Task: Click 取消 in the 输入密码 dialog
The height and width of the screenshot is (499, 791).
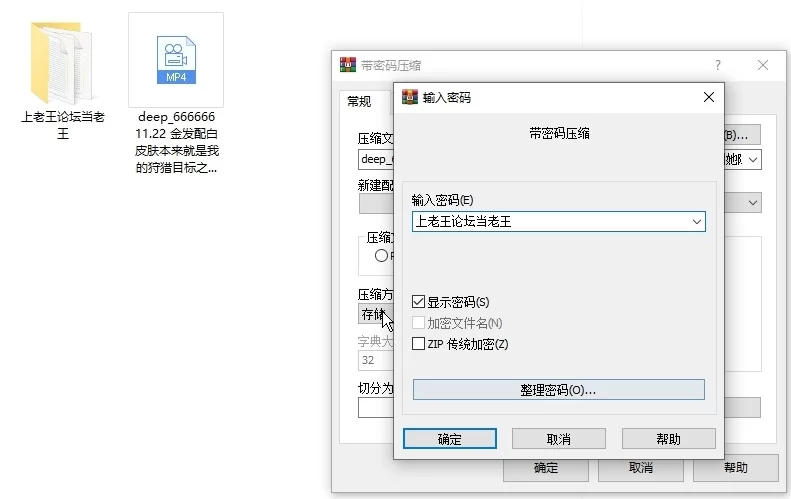Action: [x=558, y=438]
